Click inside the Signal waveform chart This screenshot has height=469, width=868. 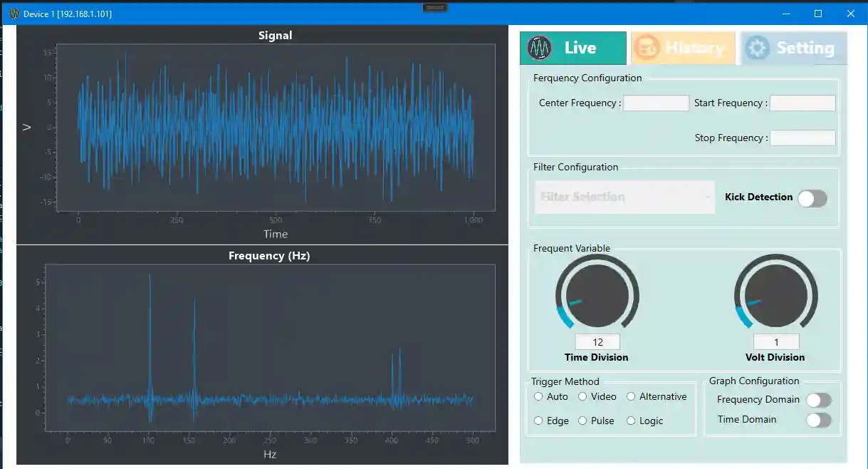pos(276,128)
